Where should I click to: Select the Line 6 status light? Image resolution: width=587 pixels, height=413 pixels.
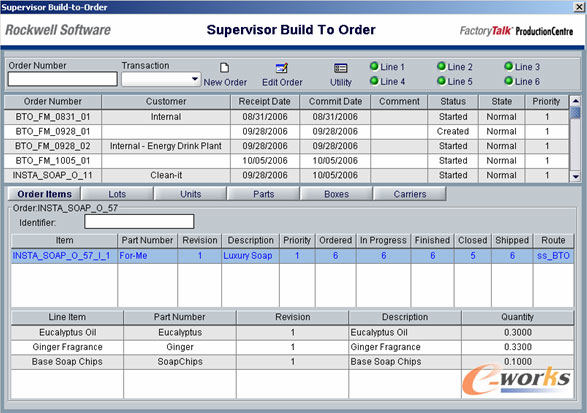tap(508, 81)
